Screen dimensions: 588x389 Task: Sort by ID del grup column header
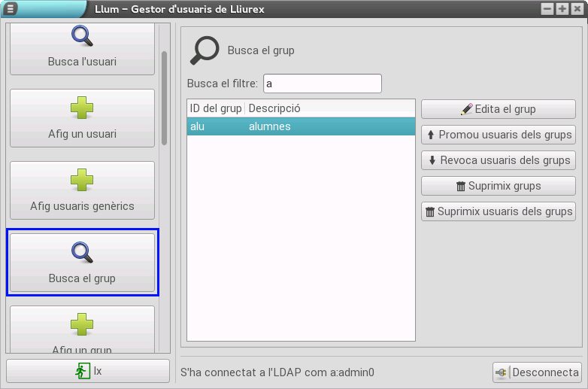pos(216,108)
